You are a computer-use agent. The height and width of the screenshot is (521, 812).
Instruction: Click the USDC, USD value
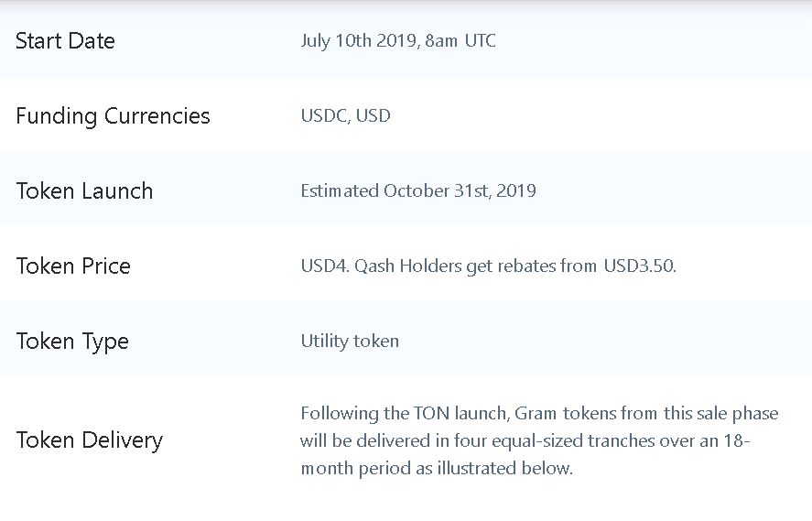tap(345, 115)
